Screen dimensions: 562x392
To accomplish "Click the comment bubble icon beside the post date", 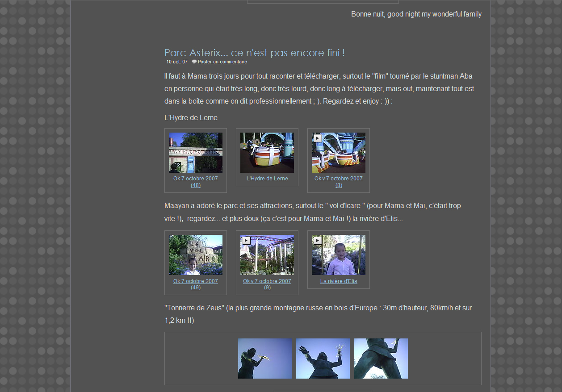I will (x=194, y=62).
